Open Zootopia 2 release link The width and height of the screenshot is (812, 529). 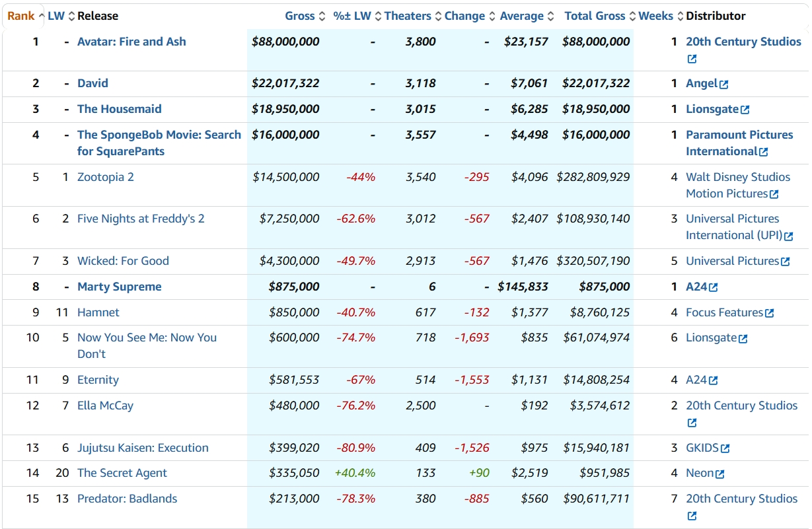pos(106,177)
